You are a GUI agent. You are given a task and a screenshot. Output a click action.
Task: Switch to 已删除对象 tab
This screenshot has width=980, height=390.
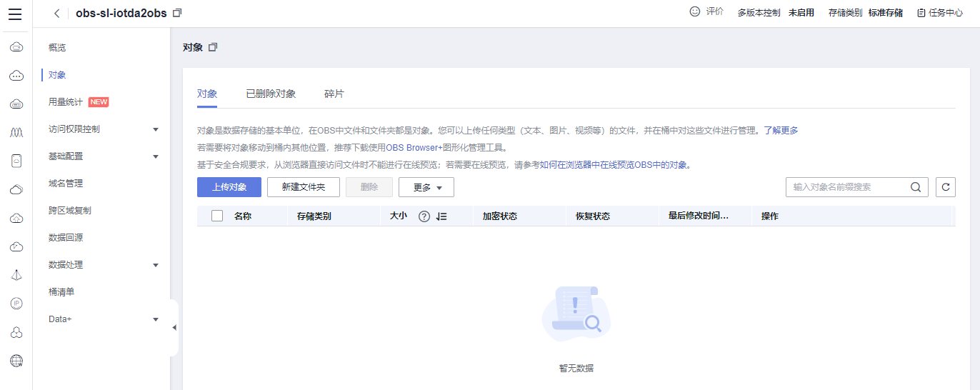tap(271, 94)
